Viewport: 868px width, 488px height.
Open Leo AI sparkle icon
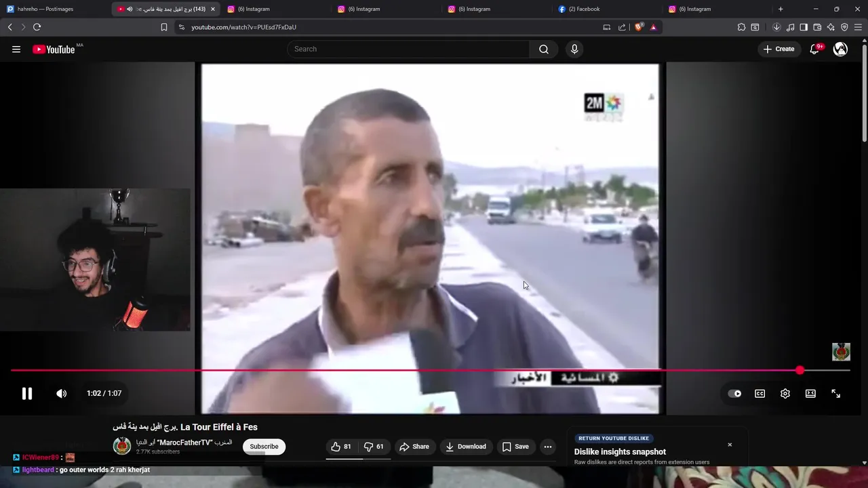pos(831,27)
